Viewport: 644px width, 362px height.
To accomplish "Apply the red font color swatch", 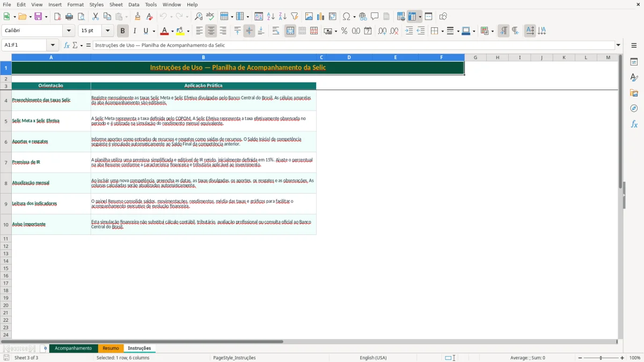I will pos(165,31).
